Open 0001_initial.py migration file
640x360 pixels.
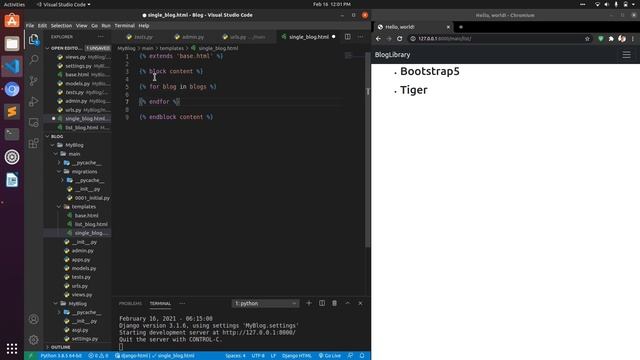(x=92, y=198)
